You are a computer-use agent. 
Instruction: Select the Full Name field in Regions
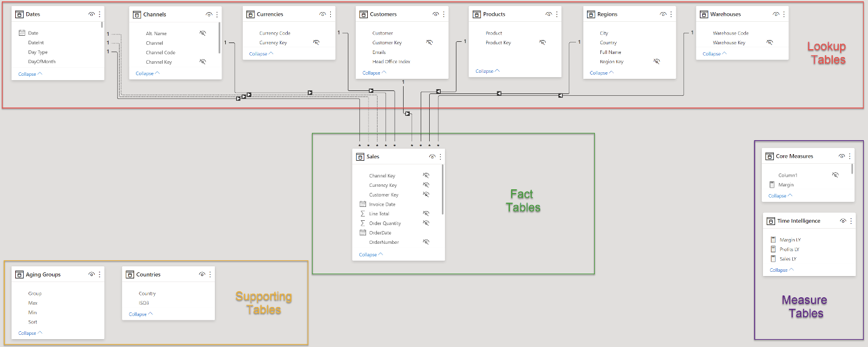click(611, 52)
